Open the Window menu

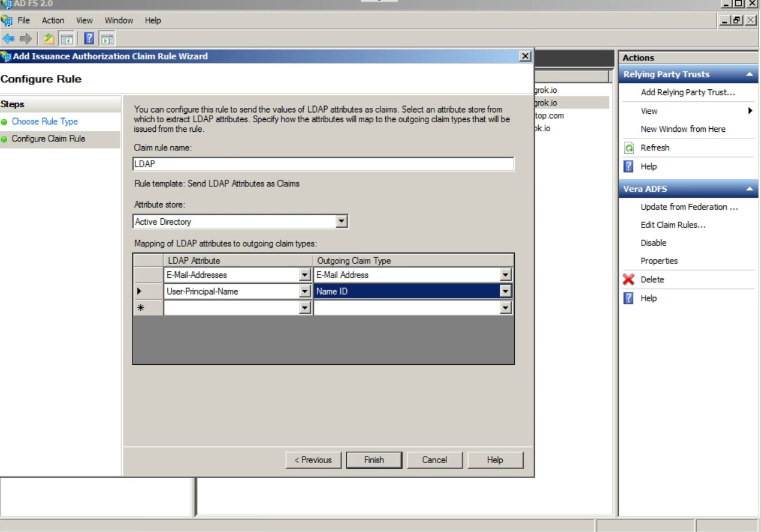pyautogui.click(x=119, y=20)
